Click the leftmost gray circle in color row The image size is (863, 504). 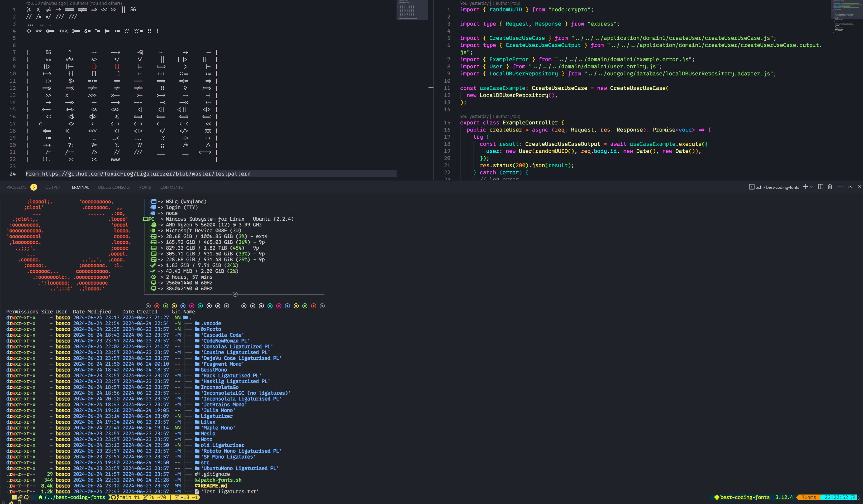(148, 306)
